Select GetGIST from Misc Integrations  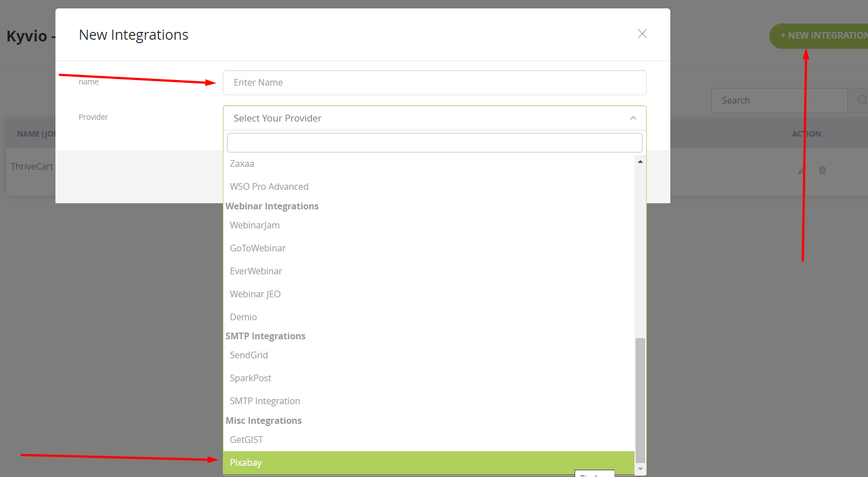[429, 439]
